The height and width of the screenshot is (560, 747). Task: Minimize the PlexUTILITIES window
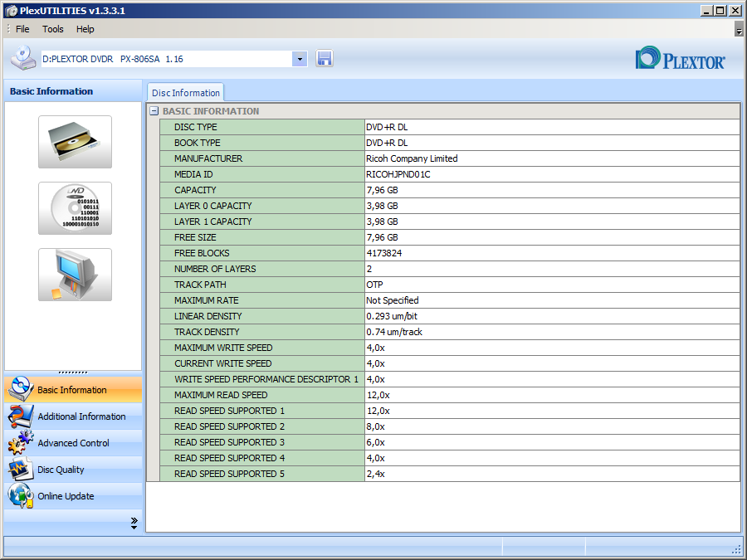point(706,11)
